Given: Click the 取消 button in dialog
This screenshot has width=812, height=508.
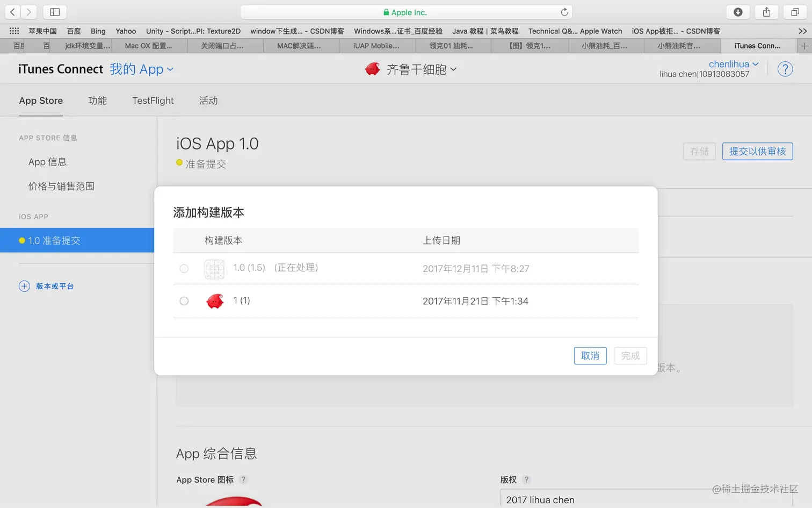Looking at the screenshot, I should [x=590, y=356].
